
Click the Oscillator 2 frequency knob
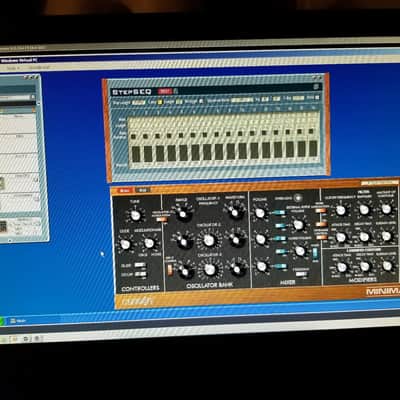point(209,240)
